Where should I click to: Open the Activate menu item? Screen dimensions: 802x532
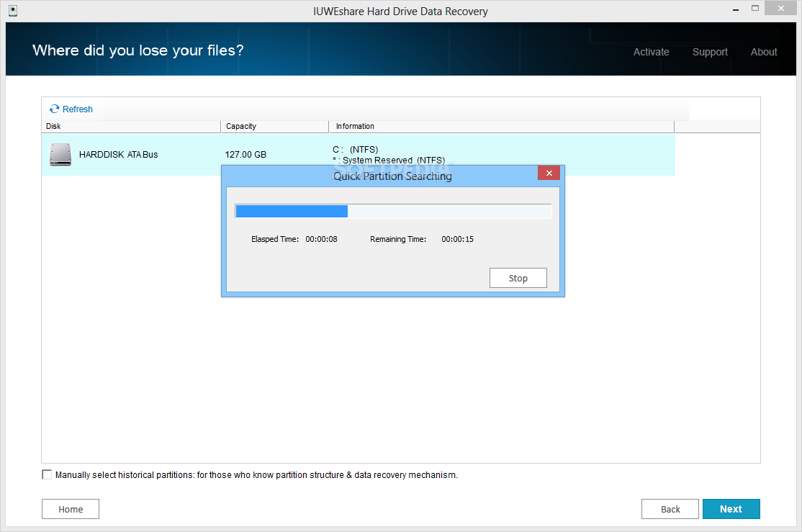pyautogui.click(x=651, y=52)
